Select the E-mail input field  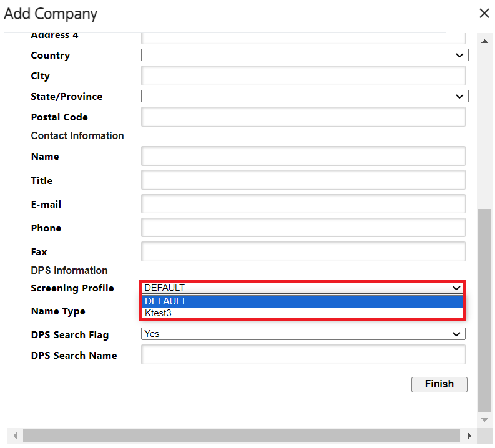[x=303, y=205]
